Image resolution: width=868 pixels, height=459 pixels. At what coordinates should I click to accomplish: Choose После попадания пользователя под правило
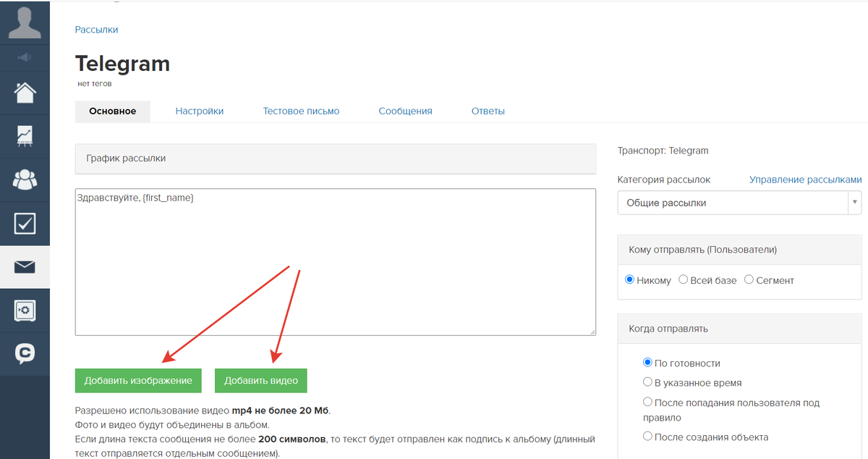(648, 402)
